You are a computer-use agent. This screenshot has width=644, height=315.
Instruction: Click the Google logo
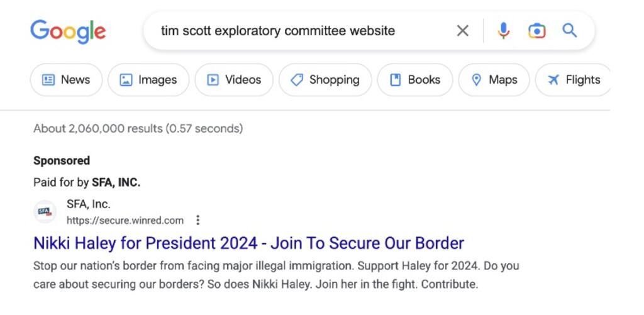coord(68,31)
